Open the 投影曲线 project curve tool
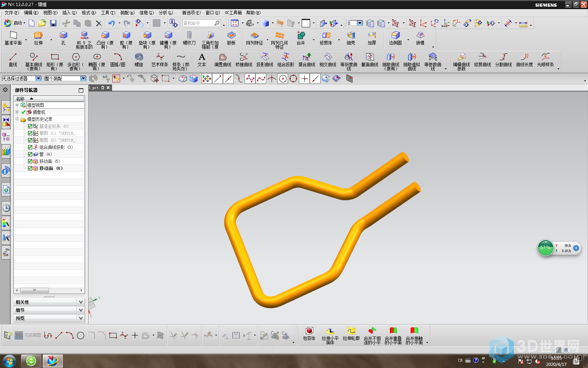This screenshot has height=368, width=588. [x=265, y=60]
